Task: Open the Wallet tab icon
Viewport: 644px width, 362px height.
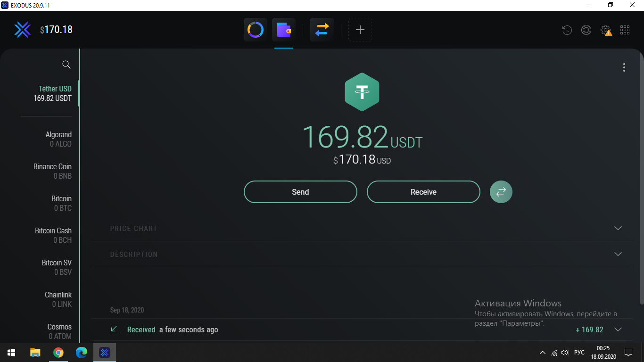Action: point(283,30)
